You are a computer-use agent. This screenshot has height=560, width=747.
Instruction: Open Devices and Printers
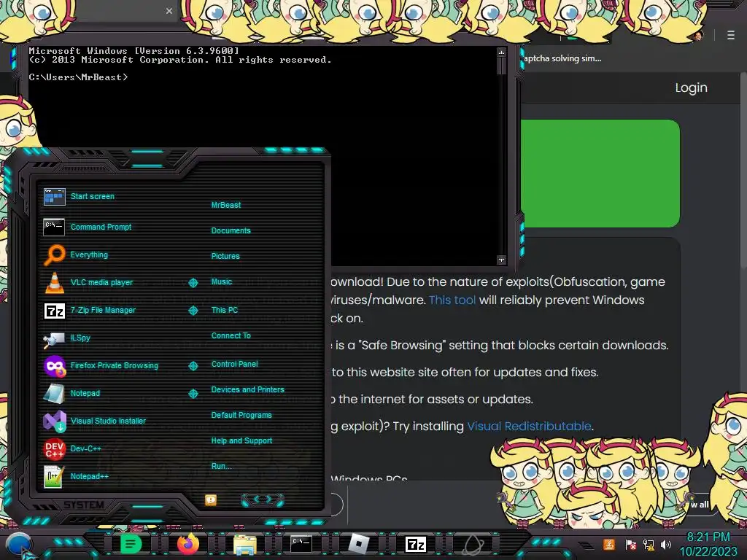[x=248, y=389]
